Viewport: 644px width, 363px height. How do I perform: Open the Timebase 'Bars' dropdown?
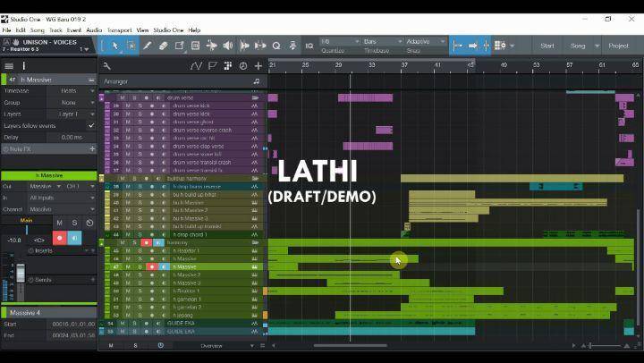(x=383, y=41)
